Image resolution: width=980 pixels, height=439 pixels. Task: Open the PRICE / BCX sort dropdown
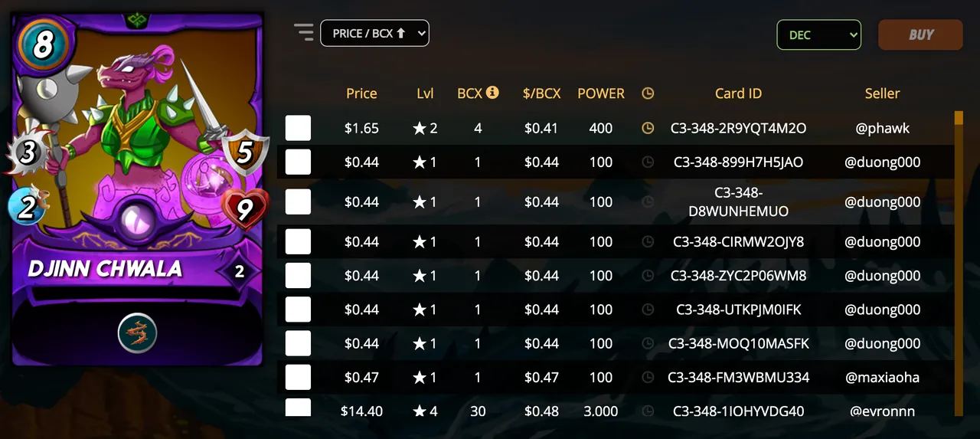point(374,33)
